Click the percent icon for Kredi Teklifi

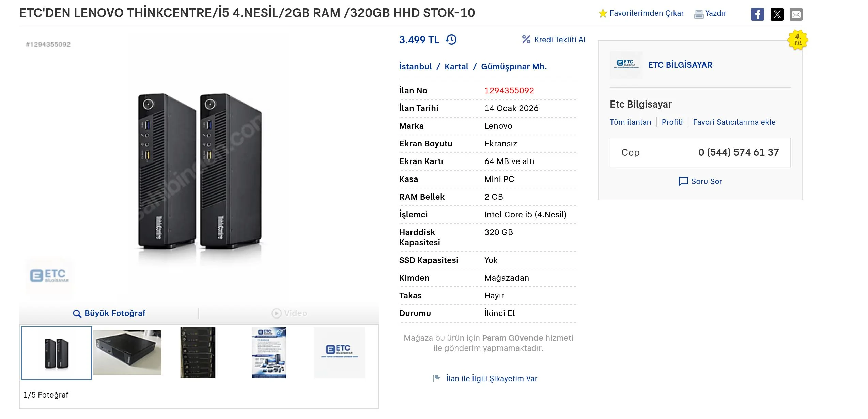[526, 40]
